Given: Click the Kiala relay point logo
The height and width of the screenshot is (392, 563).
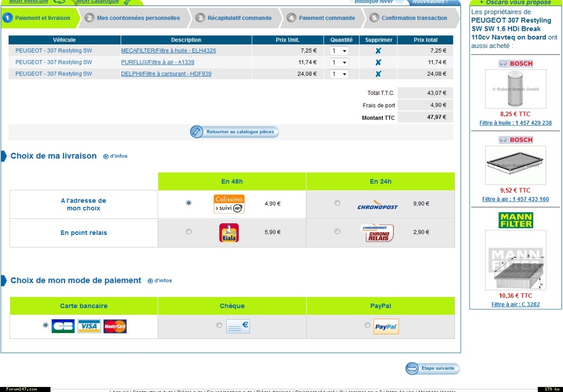Looking at the screenshot, I should (x=229, y=233).
